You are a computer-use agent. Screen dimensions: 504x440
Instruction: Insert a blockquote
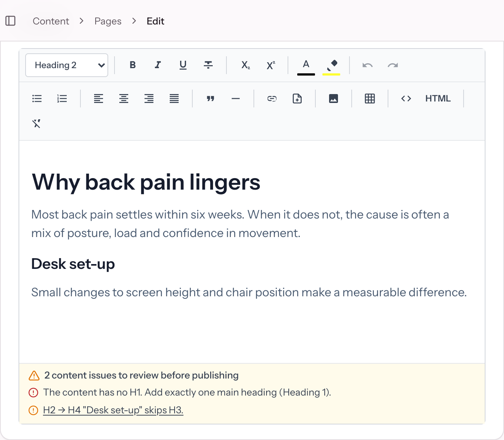[x=210, y=99]
